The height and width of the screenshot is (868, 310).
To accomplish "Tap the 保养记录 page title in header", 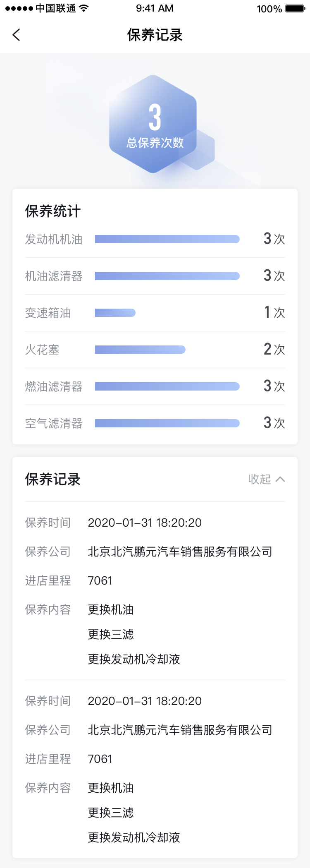I will (155, 35).
